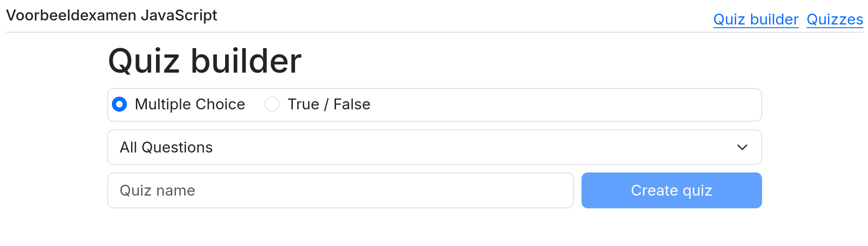The image size is (868, 246).
Task: Click the "Multiple Choice" label text
Action: (x=190, y=104)
